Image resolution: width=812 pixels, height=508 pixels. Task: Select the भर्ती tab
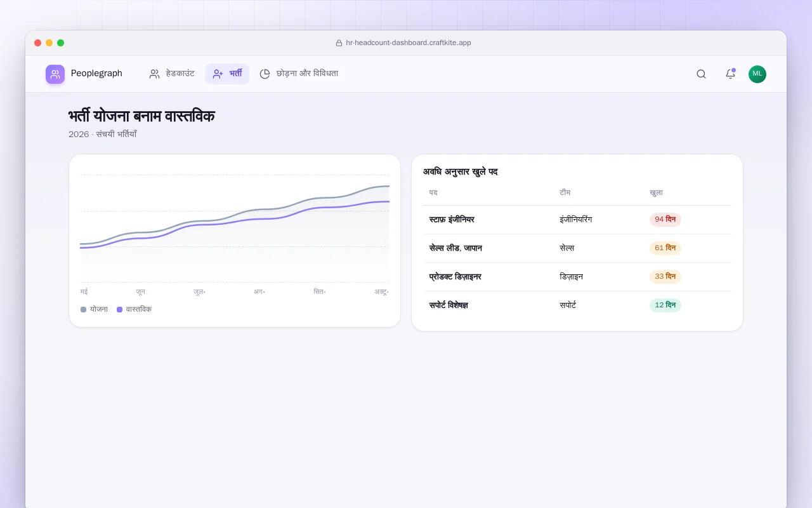point(227,74)
